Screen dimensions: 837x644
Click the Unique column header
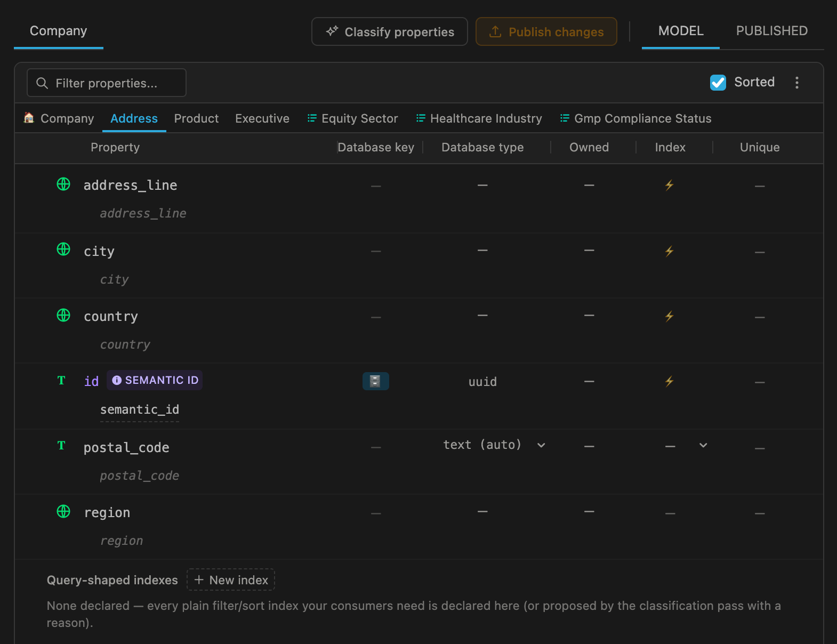click(760, 147)
